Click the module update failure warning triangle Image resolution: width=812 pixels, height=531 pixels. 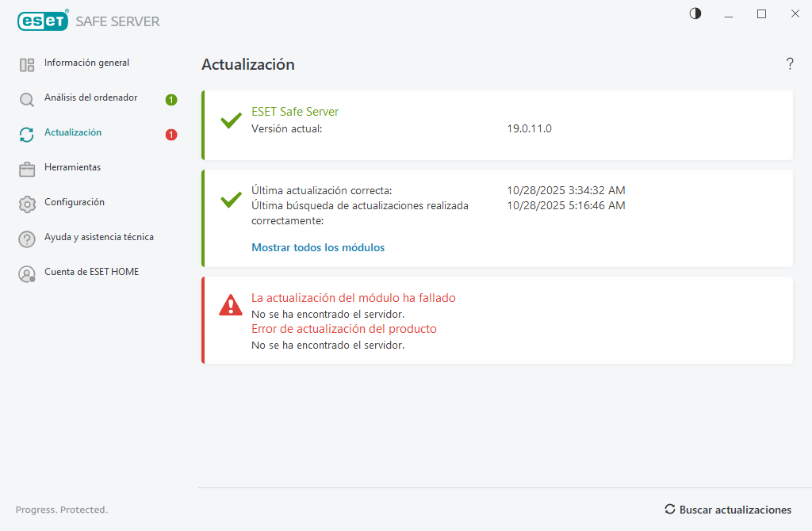coord(231,305)
